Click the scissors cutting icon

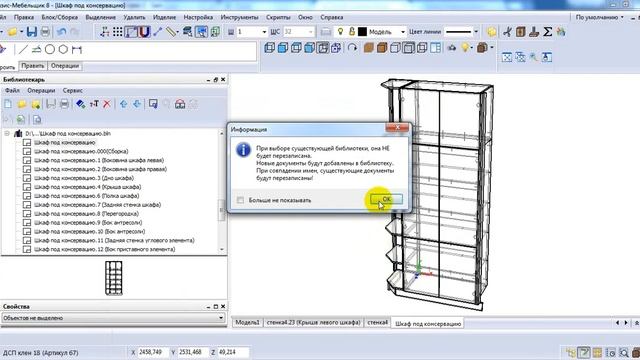[x=507, y=32]
